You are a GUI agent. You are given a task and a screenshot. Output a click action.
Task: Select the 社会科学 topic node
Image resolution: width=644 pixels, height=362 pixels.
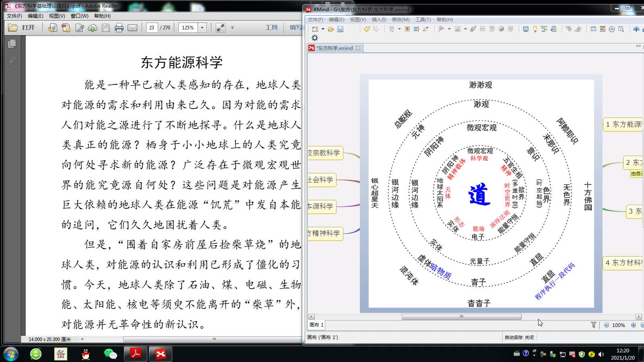321,180
